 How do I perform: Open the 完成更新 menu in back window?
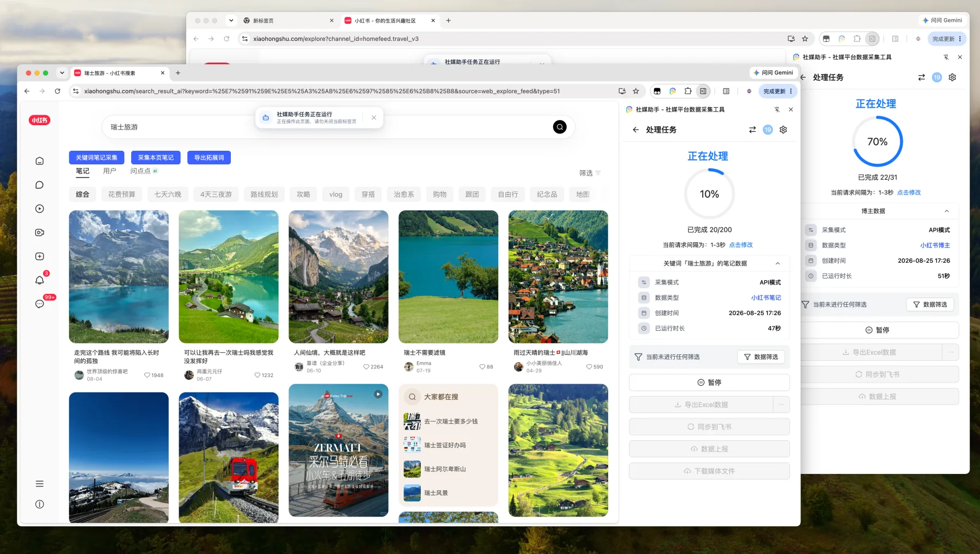pos(947,39)
